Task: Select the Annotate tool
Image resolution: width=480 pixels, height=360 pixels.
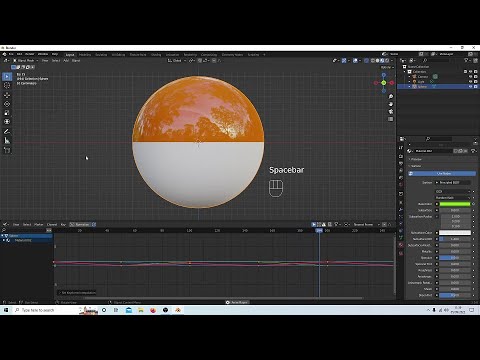Action: (x=7, y=132)
